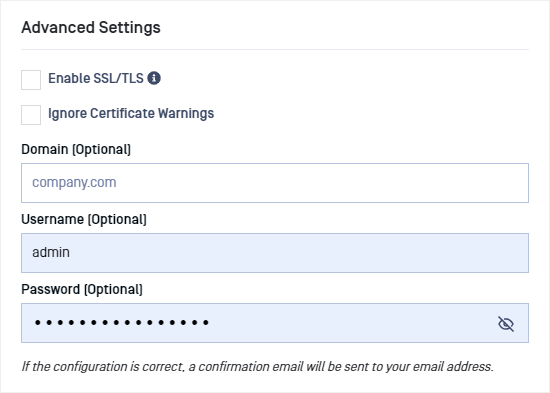Click into the Password input field
The height and width of the screenshot is (393, 550).
275,323
